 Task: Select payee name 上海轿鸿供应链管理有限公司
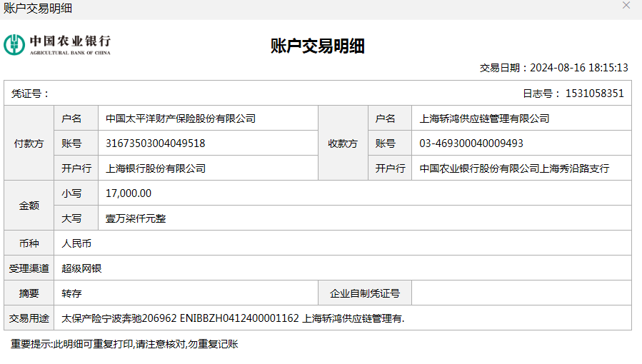coord(484,118)
